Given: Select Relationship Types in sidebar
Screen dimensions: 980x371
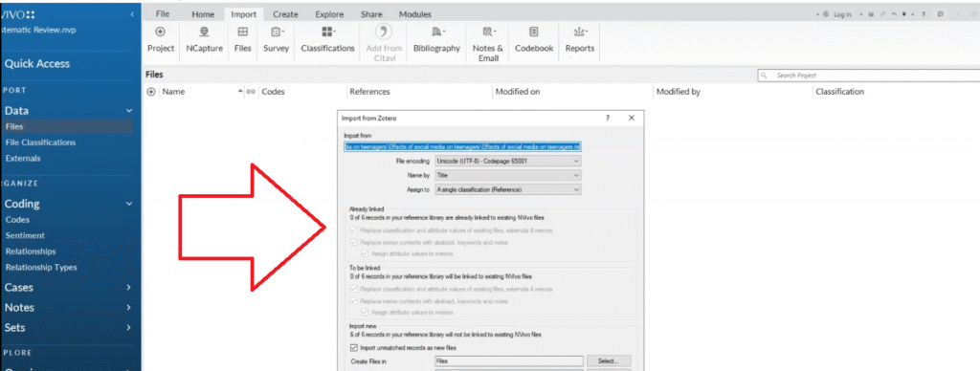Looking at the screenshot, I should 41,268.
